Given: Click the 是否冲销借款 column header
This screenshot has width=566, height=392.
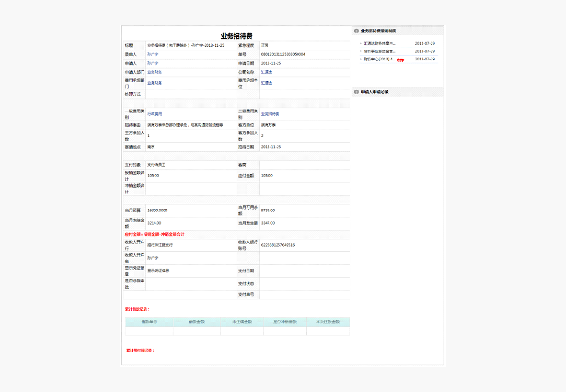Looking at the screenshot, I should [285, 322].
